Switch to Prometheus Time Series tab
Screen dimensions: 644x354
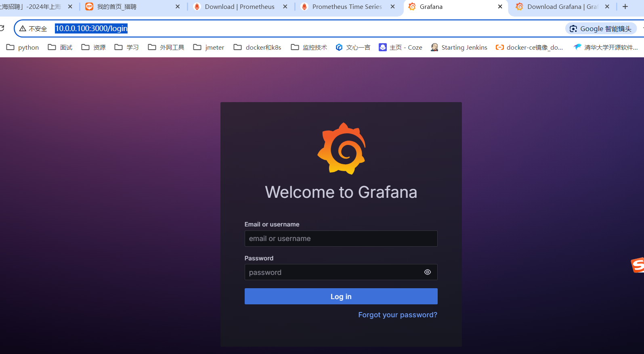click(x=347, y=7)
